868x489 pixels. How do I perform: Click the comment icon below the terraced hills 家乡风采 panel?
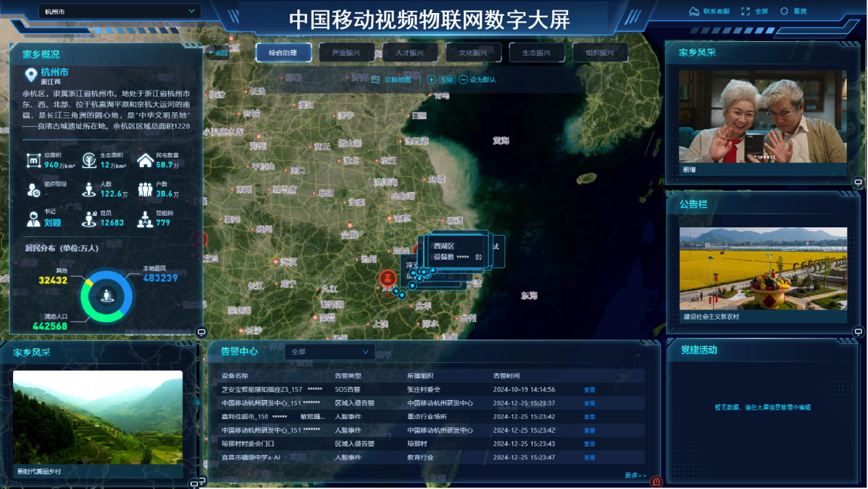point(194,484)
